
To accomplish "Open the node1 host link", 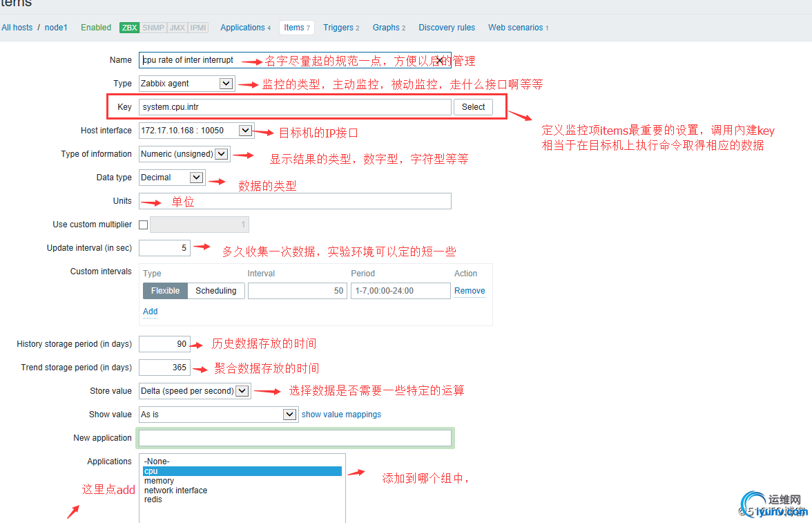I will click(56, 28).
